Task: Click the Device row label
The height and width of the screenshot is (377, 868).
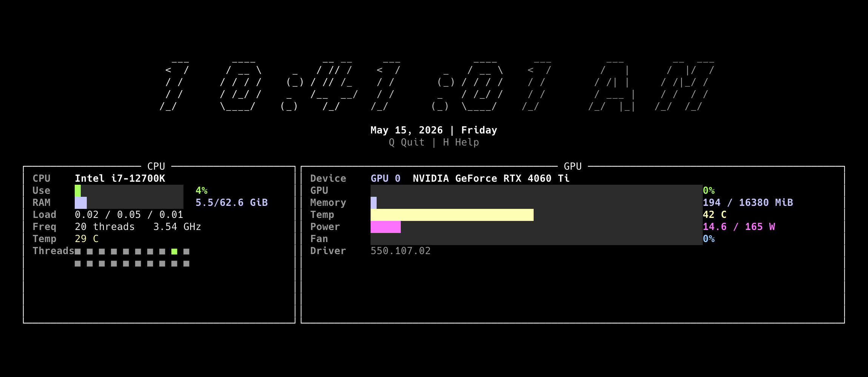Action: 328,178
